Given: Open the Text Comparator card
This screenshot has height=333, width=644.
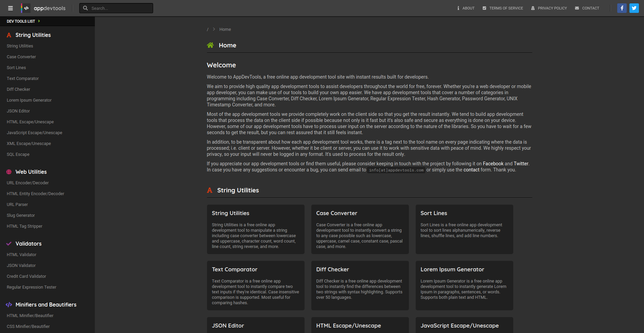Looking at the screenshot, I should pos(256,286).
